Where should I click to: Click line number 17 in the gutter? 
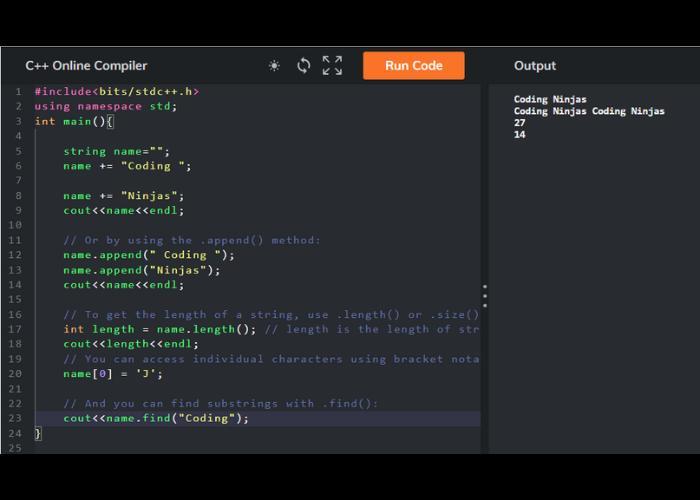(15, 329)
